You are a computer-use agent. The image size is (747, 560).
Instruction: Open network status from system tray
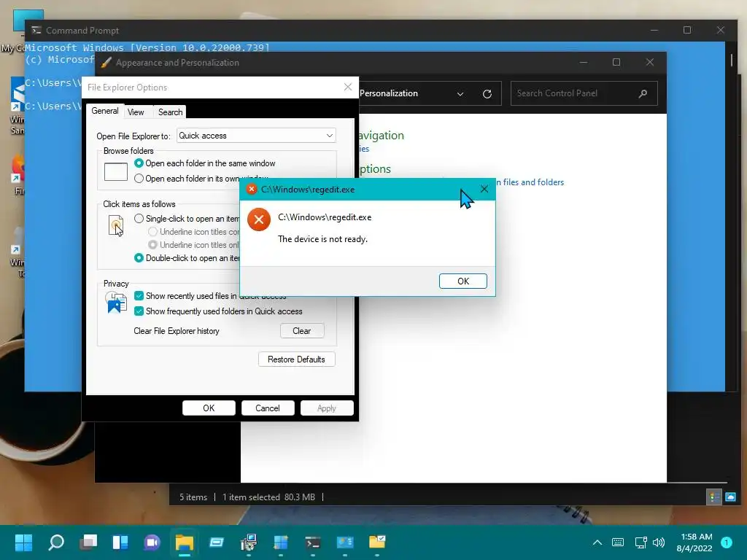640,542
